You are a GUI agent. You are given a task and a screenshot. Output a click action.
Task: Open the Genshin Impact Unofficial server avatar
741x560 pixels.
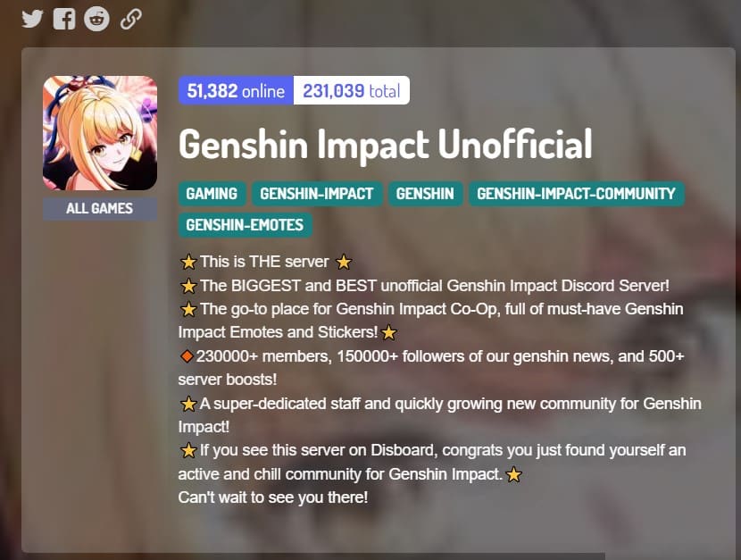tap(100, 133)
